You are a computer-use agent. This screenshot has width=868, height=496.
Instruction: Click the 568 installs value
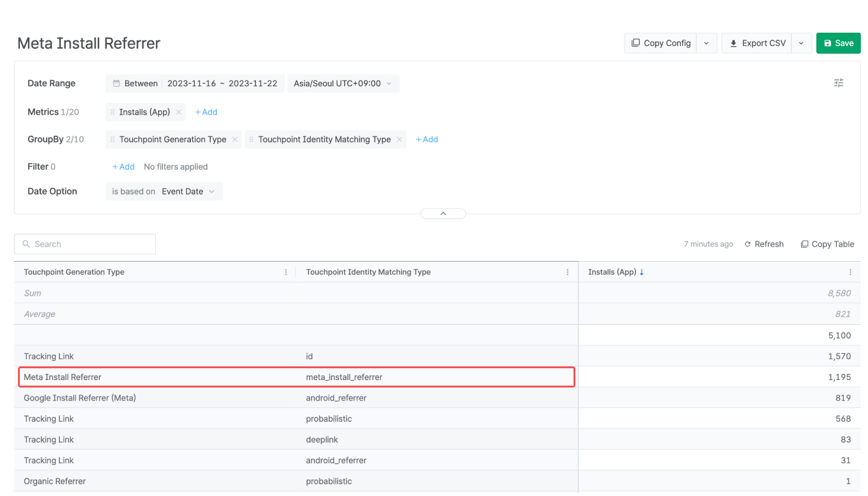tap(843, 419)
